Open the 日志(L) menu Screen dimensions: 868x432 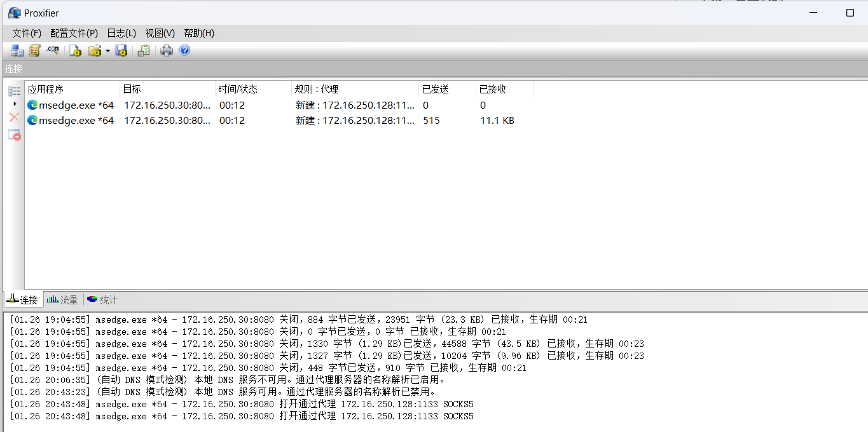pyautogui.click(x=121, y=33)
